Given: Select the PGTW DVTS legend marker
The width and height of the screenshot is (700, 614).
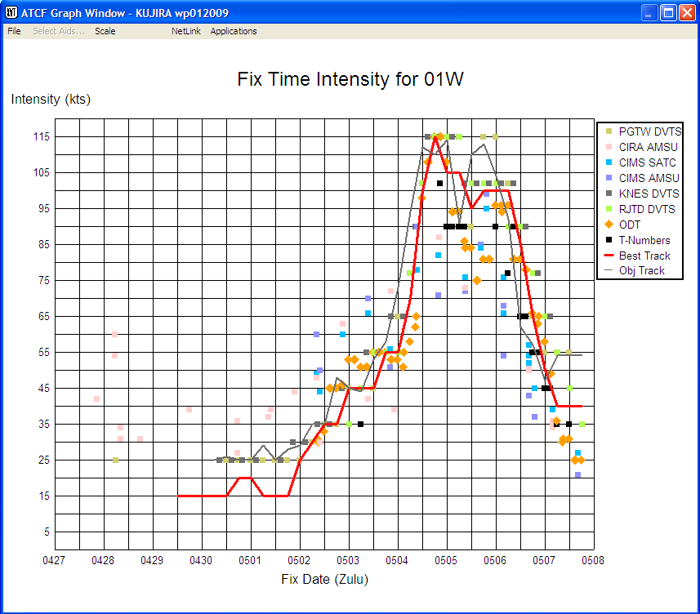Looking at the screenshot, I should click(x=609, y=131).
